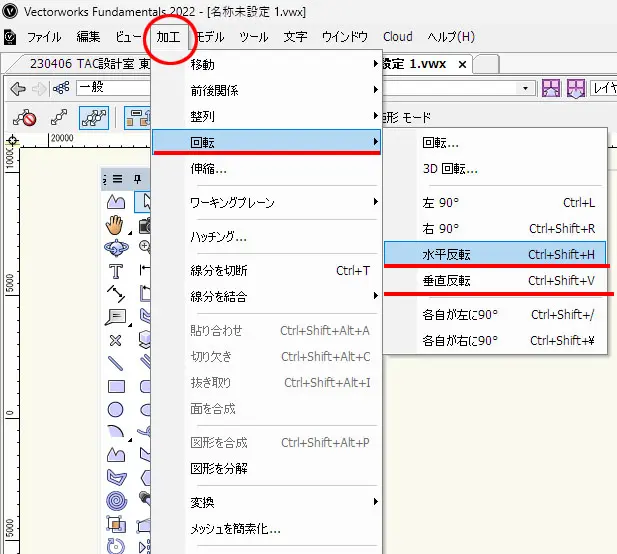Select the Line tool
Viewport: 617px width, 554px height.
point(115,363)
